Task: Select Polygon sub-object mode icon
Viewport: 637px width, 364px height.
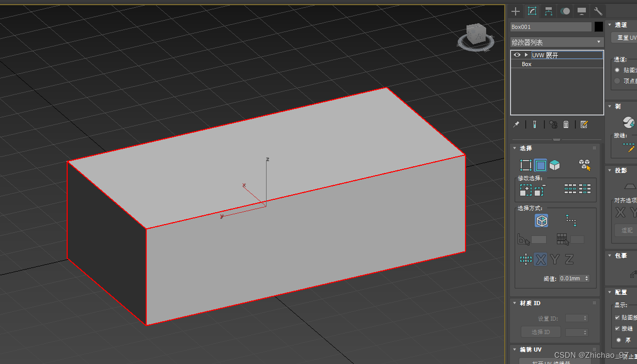Action: coord(540,165)
